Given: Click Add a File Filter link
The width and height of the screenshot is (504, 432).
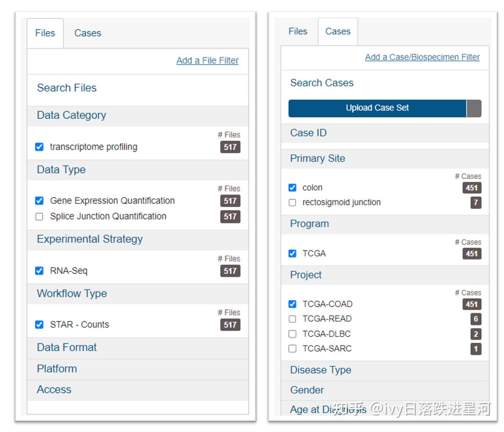Looking at the screenshot, I should point(207,61).
